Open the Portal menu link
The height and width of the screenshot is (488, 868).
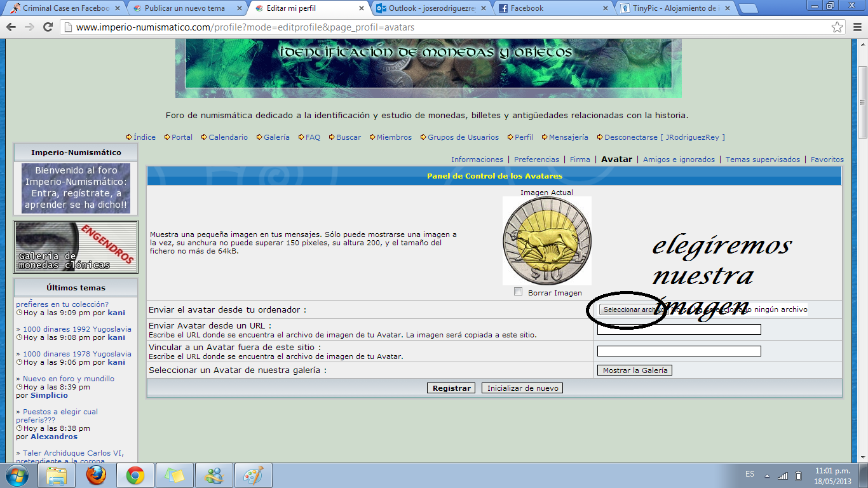click(182, 137)
